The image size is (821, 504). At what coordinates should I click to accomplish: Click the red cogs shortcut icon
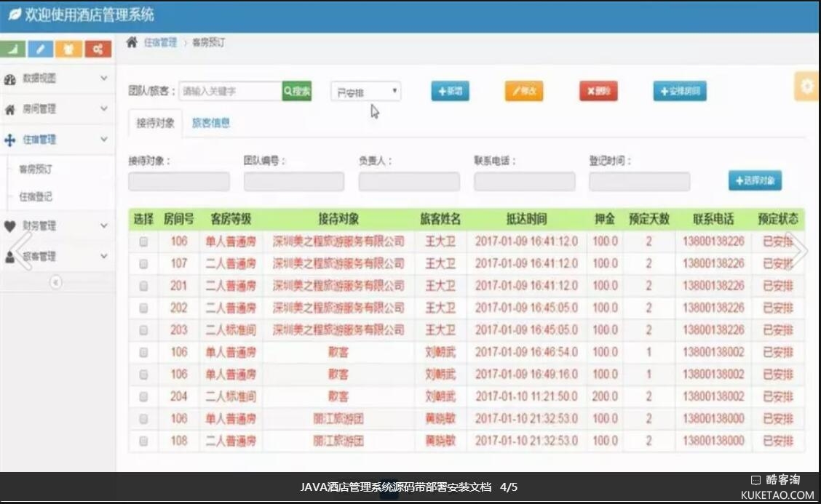[98, 49]
